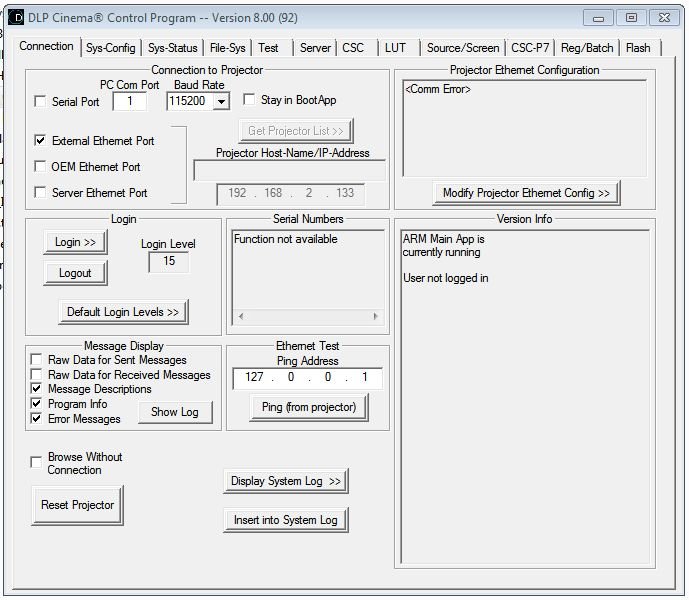Click the Logout button
The height and width of the screenshot is (600, 689).
[75, 273]
